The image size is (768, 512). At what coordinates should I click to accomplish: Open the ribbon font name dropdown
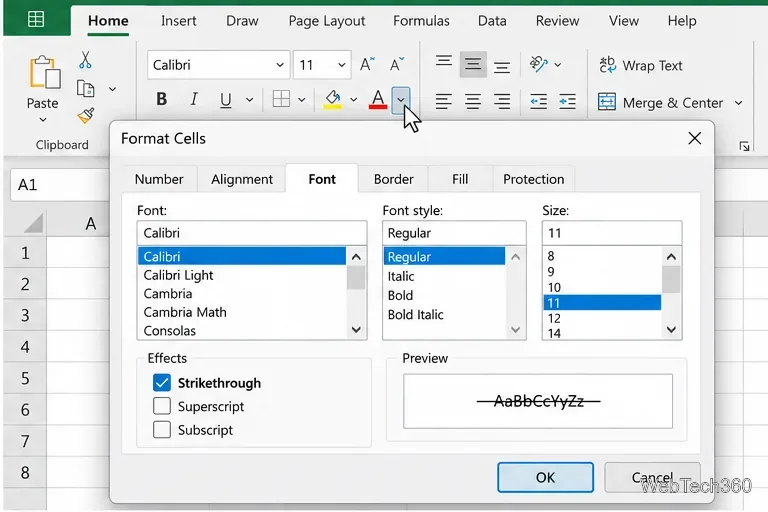[280, 65]
